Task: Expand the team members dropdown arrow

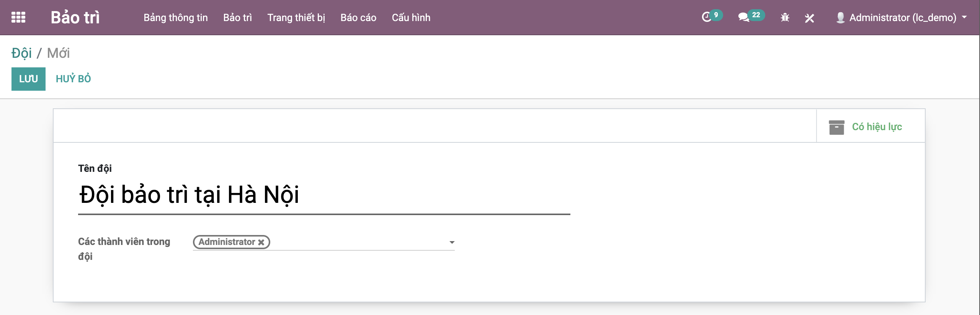Action: click(x=452, y=242)
